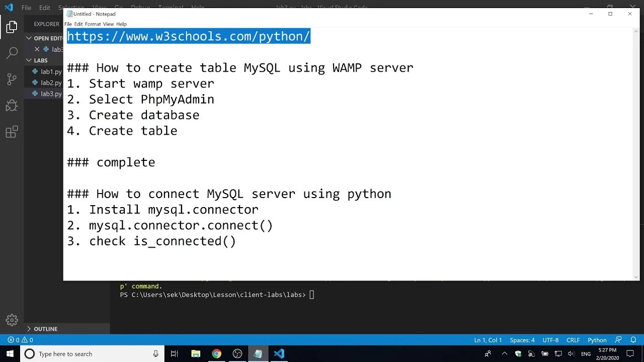Click the line '2. Select PhpMyAdmin'
644x362 pixels.
tap(140, 99)
